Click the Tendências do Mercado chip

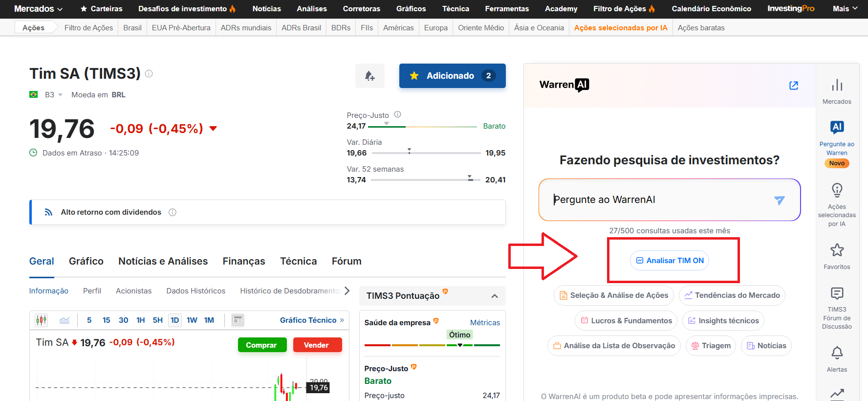732,295
